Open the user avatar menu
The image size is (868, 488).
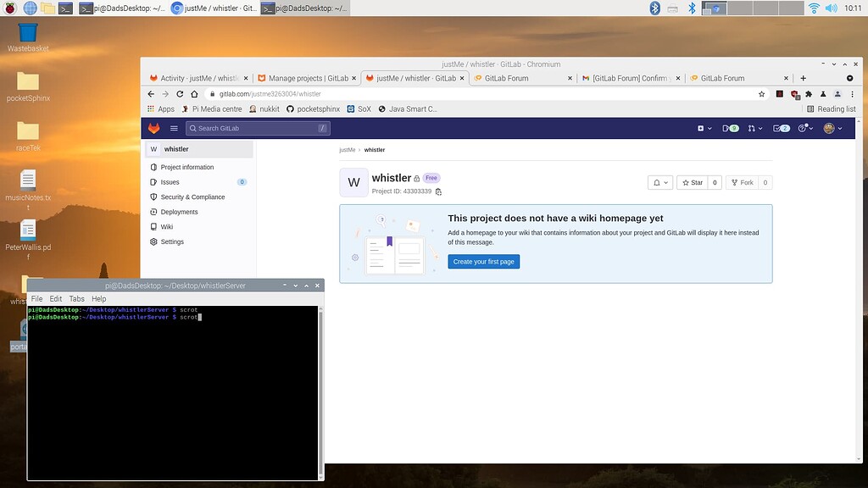tap(829, 128)
